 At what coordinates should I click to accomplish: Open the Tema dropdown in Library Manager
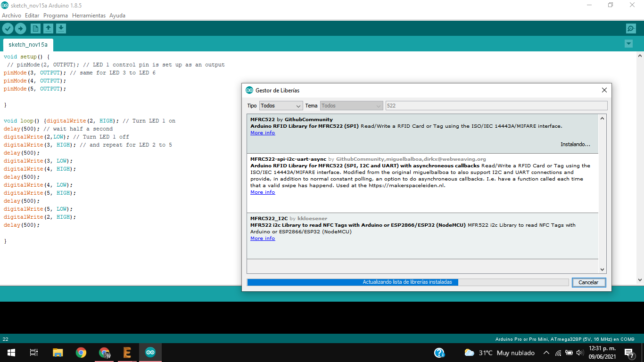click(x=351, y=106)
